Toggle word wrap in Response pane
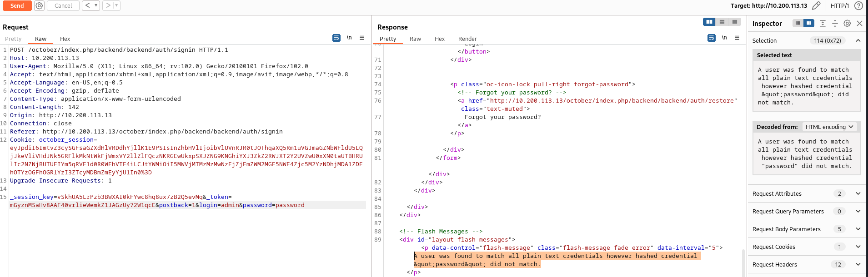868x277 pixels. (x=712, y=38)
